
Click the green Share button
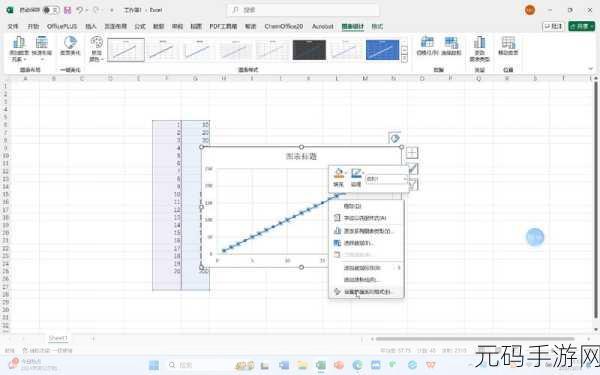click(x=582, y=26)
